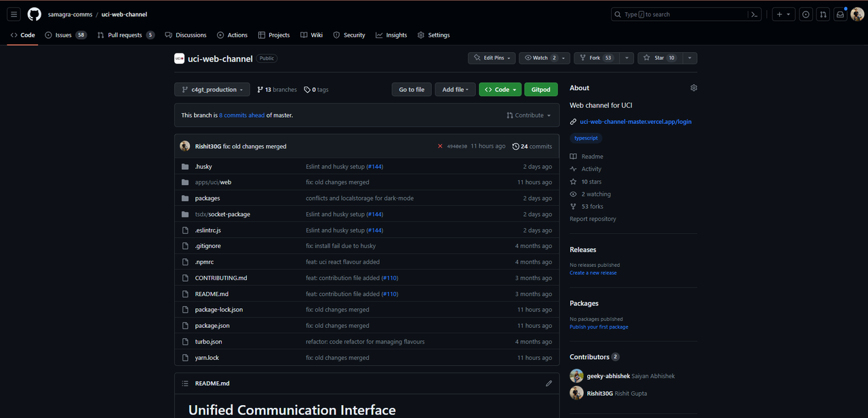The width and height of the screenshot is (868, 418).
Task: Open the About settings gear
Action: (693, 88)
